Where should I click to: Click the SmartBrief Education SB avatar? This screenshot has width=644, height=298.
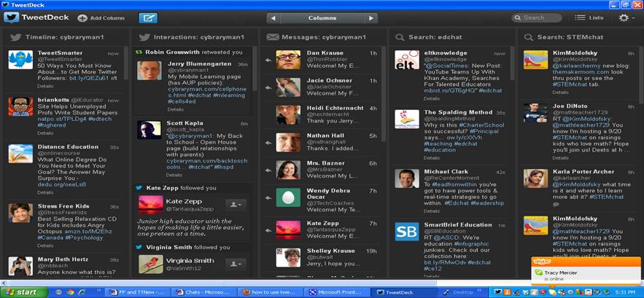[407, 232]
